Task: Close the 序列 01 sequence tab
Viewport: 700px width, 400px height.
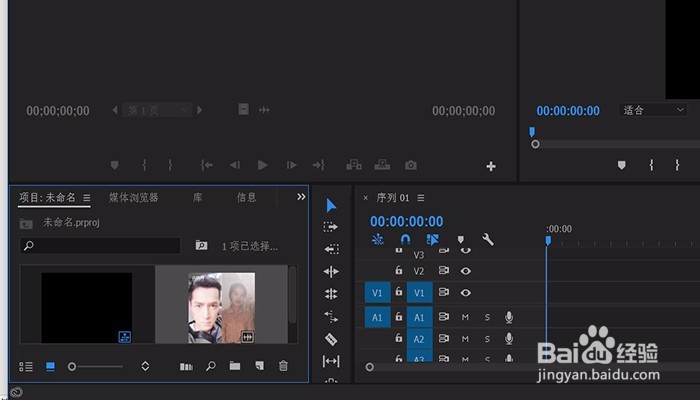Action: tap(366, 198)
